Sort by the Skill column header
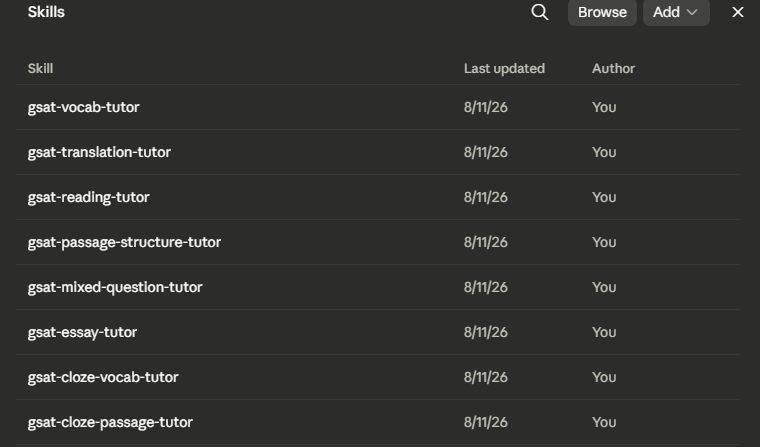Screen dimensions: 760x447 (x=40, y=68)
